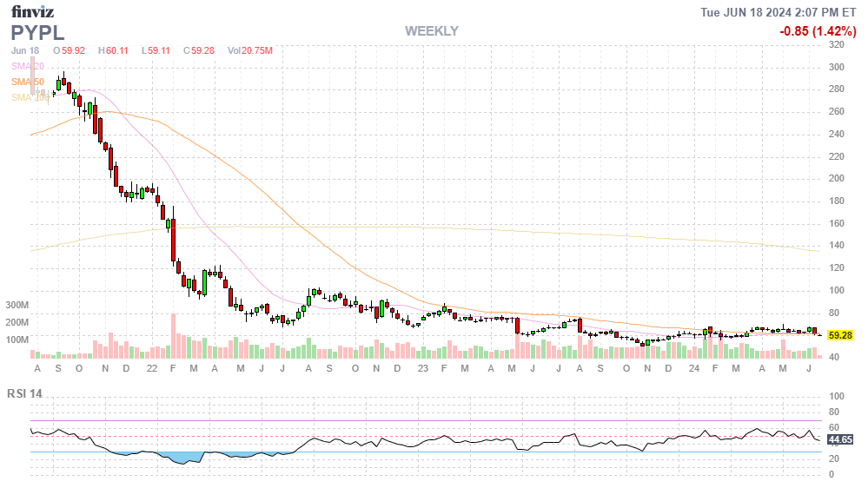Click the SMA 50 indicator label

pyautogui.click(x=28, y=82)
